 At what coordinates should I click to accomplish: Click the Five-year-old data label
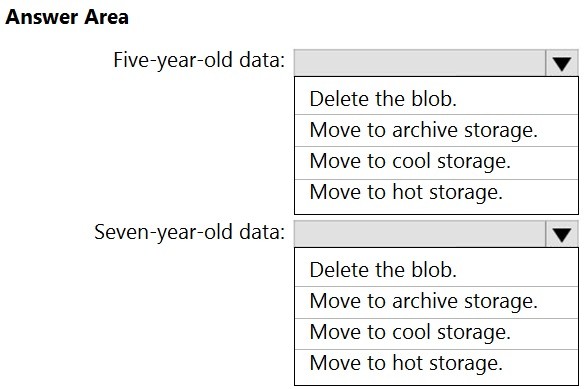click(199, 60)
